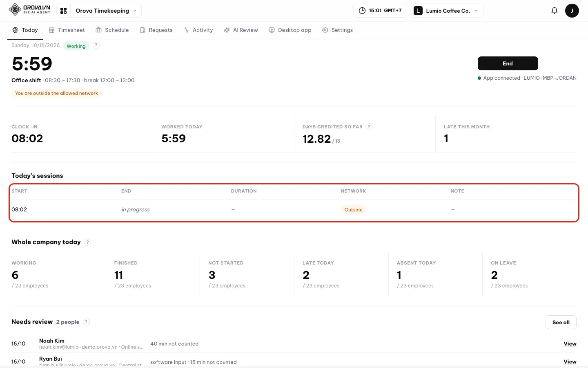Open the app grid switcher icon
588x368 pixels.
(63, 11)
